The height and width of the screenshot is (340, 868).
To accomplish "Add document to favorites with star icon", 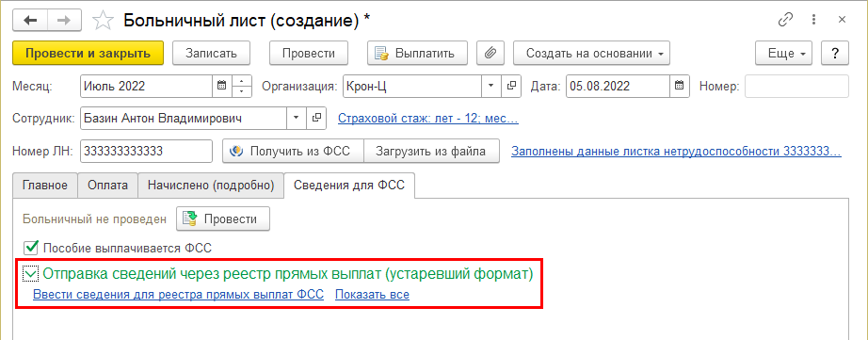I will tap(102, 21).
